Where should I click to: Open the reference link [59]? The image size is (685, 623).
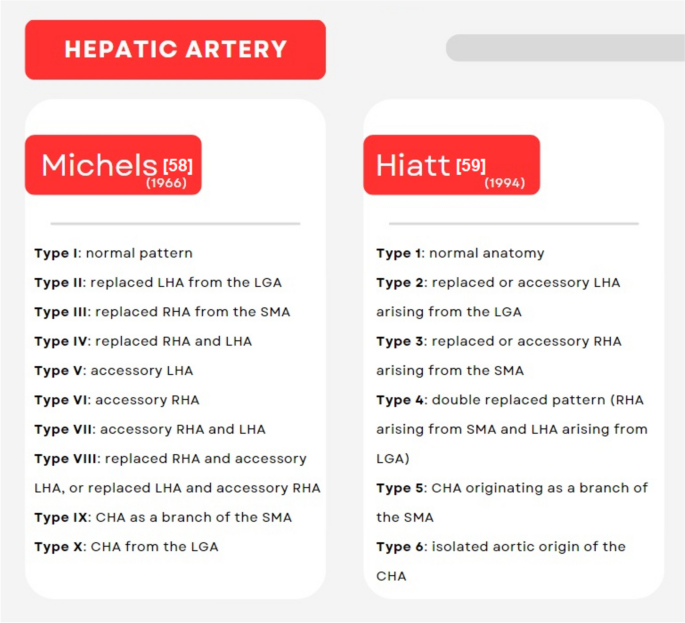[471, 165]
